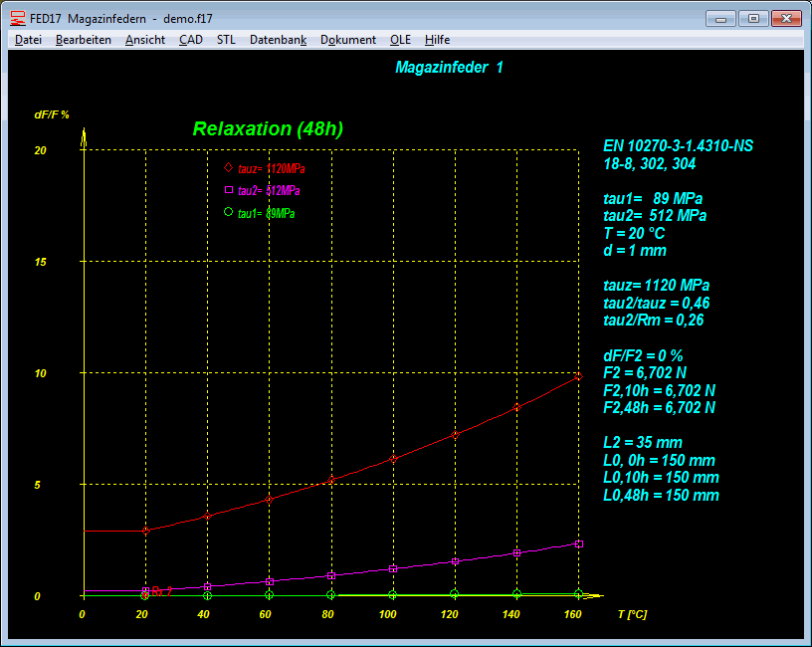812x647 pixels.
Task: Click the green circle tau1 legend marker
Action: pyautogui.click(x=228, y=212)
